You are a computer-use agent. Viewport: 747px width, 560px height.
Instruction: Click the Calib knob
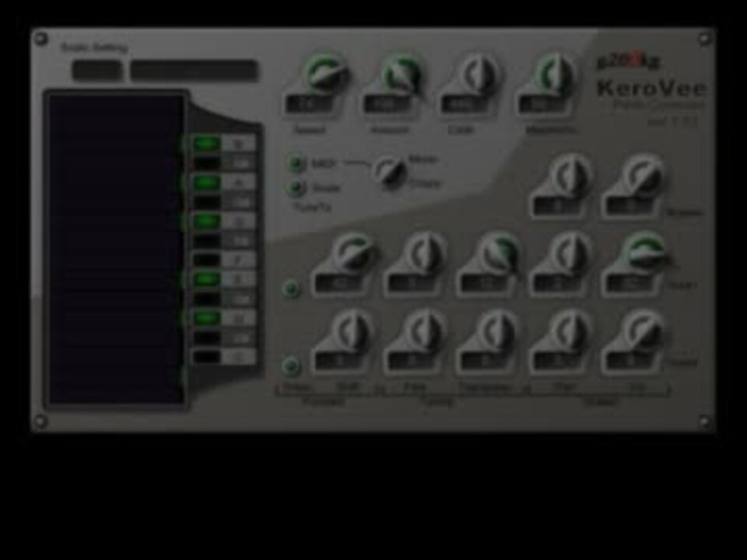[x=479, y=75]
